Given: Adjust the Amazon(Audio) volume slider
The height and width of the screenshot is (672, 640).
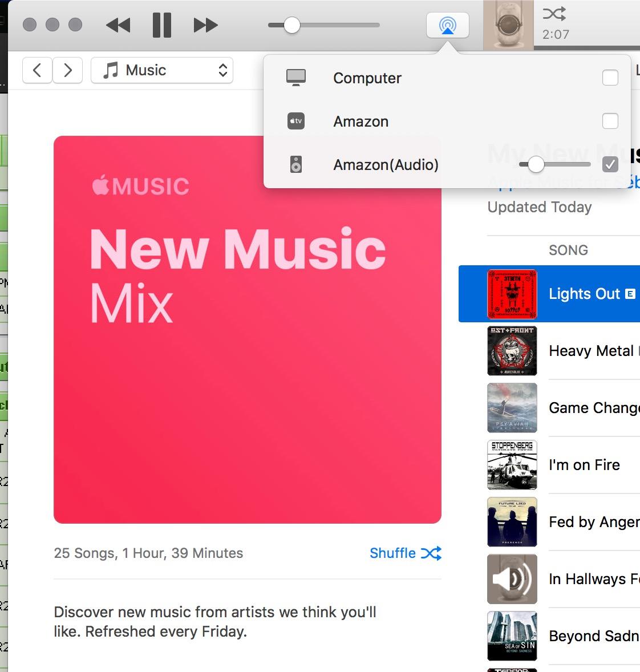Looking at the screenshot, I should [x=554, y=164].
